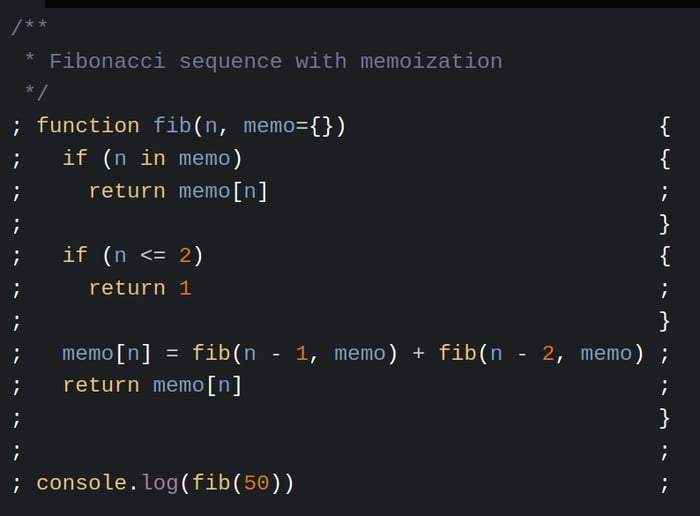Click the word "sequence" in the comment
Screen dimensions: 700x516
coord(230,62)
